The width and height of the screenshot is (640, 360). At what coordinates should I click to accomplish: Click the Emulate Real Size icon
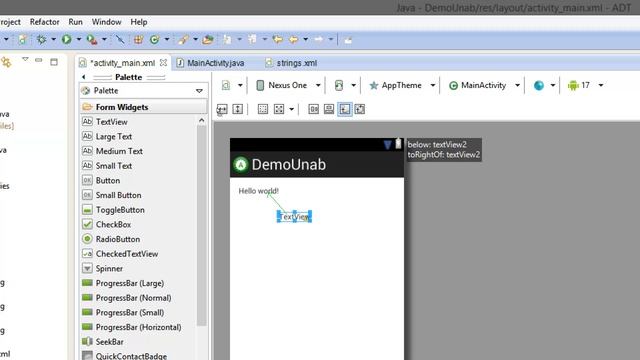click(313, 109)
